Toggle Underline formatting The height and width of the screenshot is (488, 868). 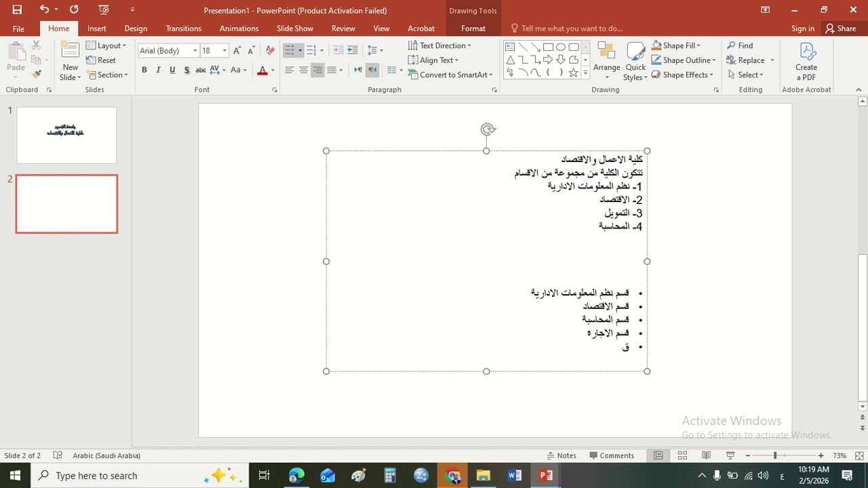coord(172,70)
